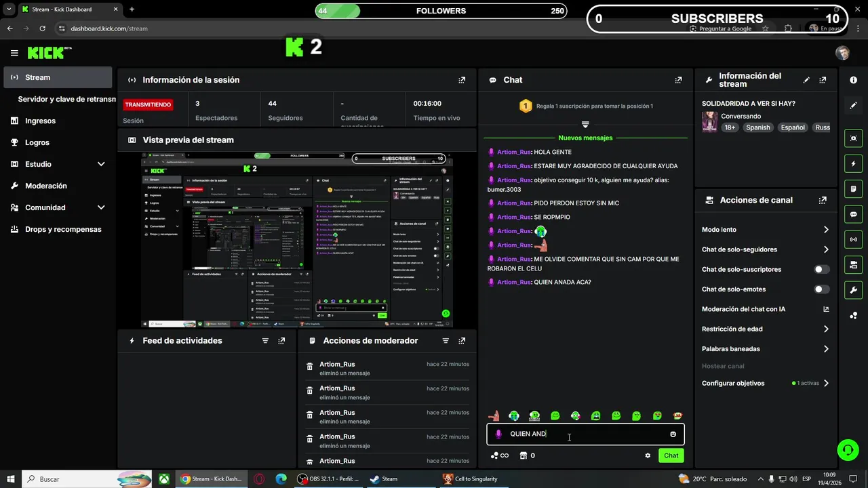Screen dimensions: 868x488
Task: Open Servidor y clave de retransmisión
Action: point(66,99)
